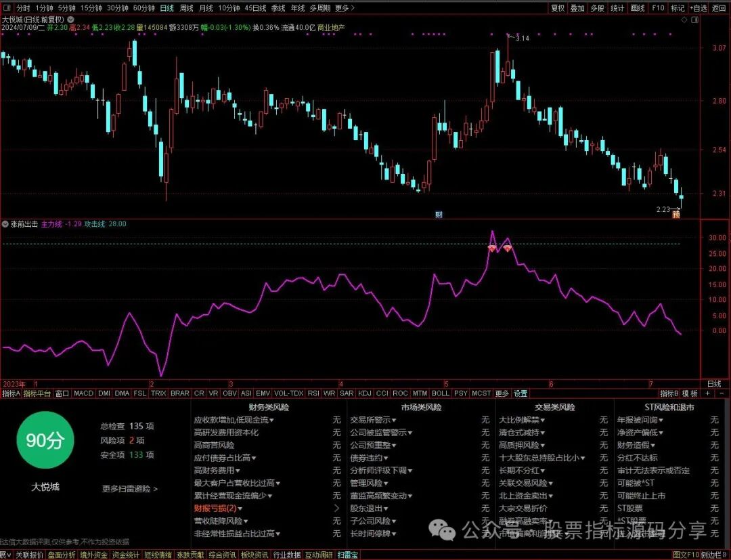
Task: Open the 资金统计 bottom tab
Action: 126,555
